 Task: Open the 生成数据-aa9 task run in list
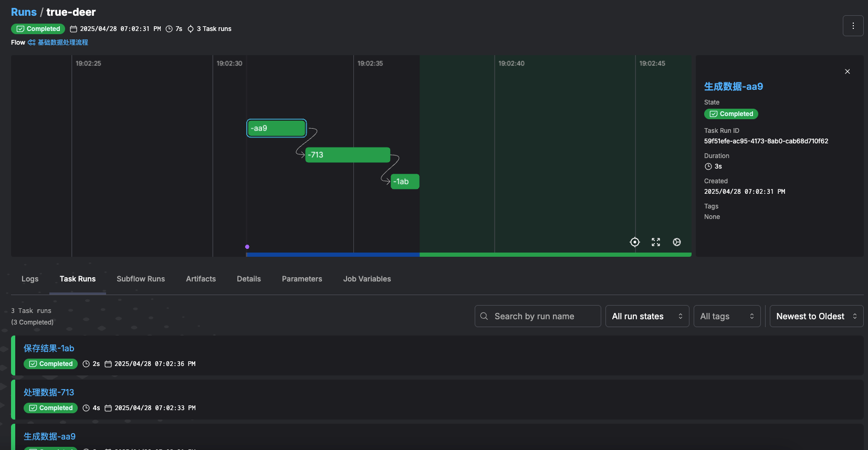[x=49, y=436]
